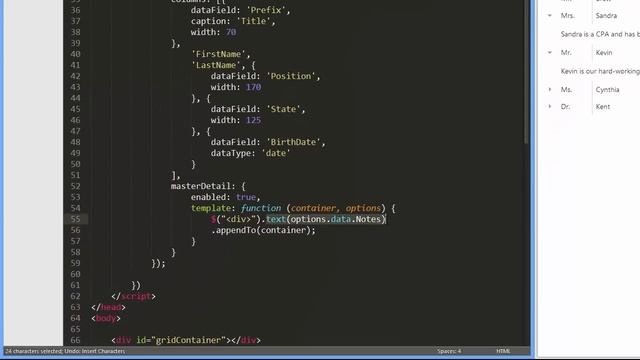
Task: Click line number 40 in the gutter
Action: point(76,54)
